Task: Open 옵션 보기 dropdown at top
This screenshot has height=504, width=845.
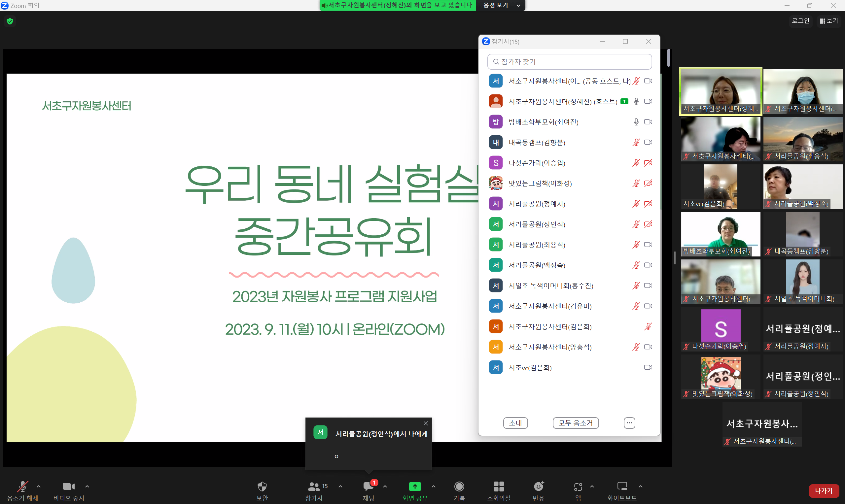Action: coord(501,5)
